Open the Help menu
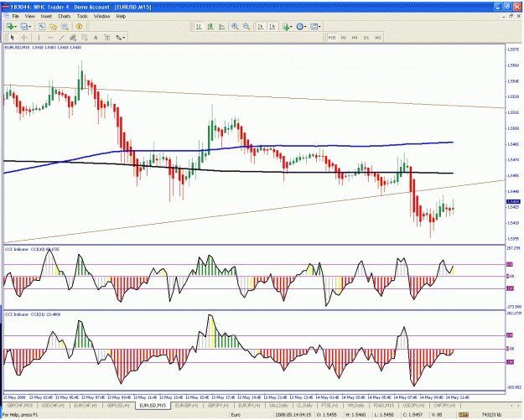Image resolution: width=524 pixels, height=420 pixels. point(121,16)
